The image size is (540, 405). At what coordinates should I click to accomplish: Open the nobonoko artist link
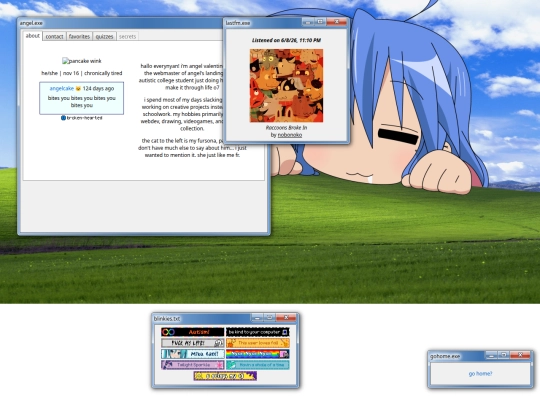290,135
